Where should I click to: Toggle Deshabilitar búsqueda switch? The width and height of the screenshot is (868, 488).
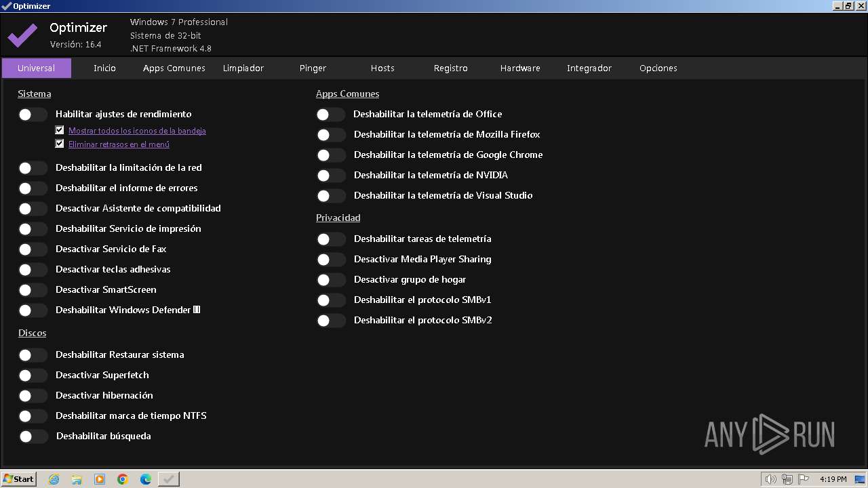tap(33, 436)
